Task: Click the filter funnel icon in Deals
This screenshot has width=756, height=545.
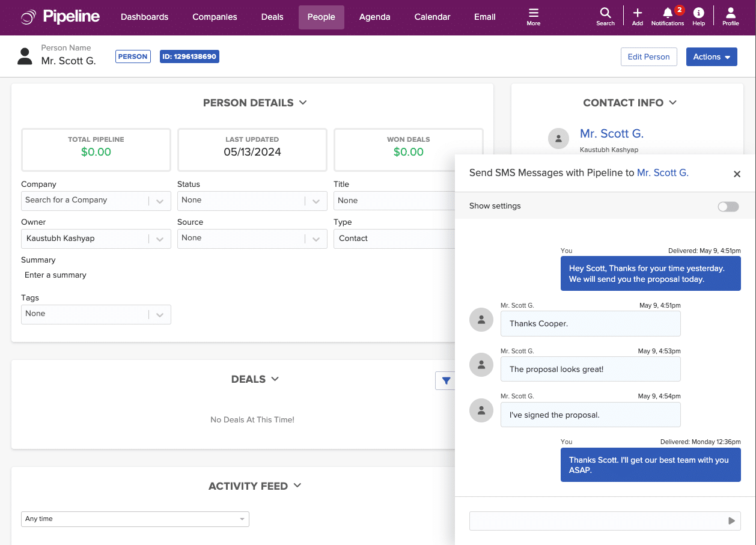Action: point(445,380)
